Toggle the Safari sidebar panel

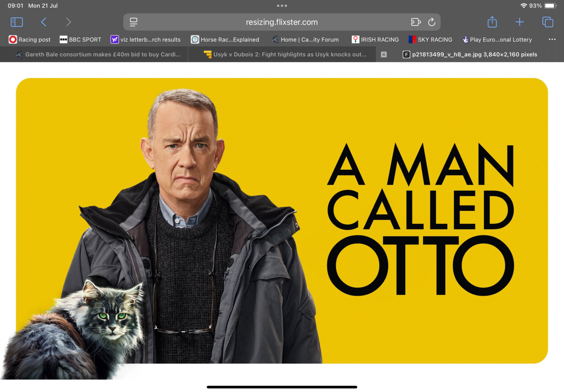pyautogui.click(x=17, y=22)
